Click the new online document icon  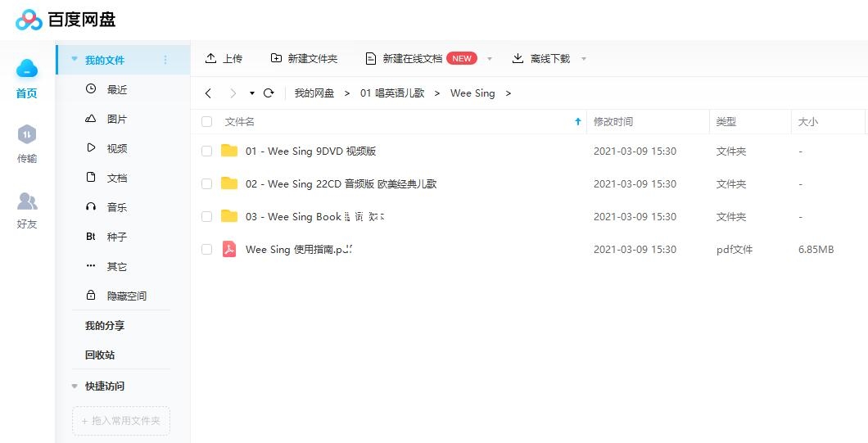[371, 59]
